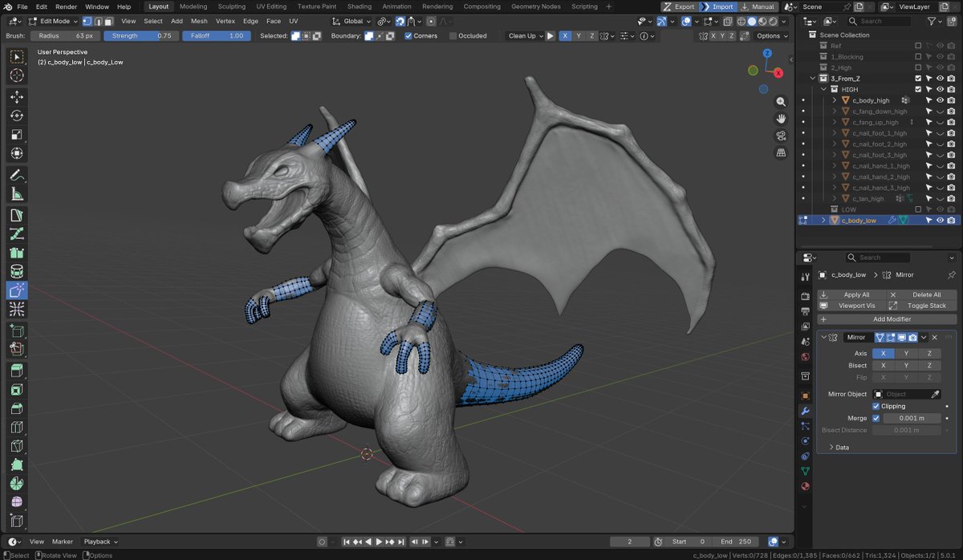Switch perspective/orthographic grid icon
Viewport: 963px width, 560px height.
coord(781,152)
